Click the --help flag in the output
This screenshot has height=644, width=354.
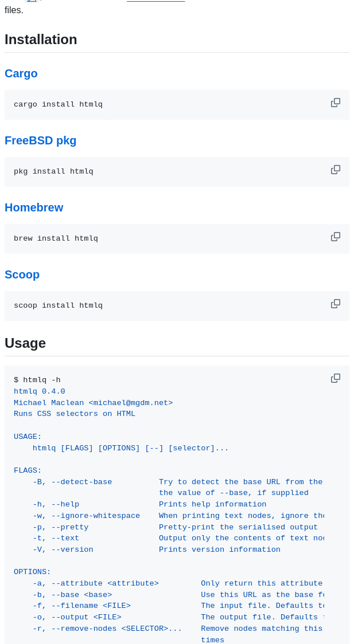(x=64, y=504)
